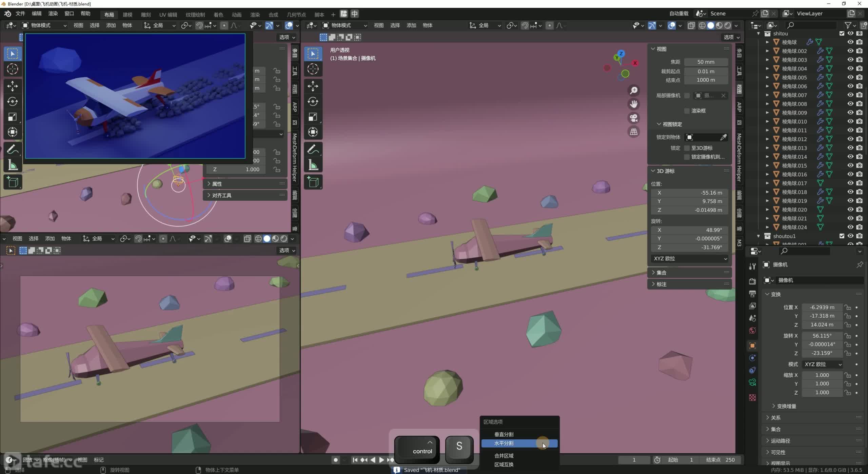Enable lock 至3D游标 checkbox
Viewport: 868px width, 474px height.
click(x=687, y=148)
